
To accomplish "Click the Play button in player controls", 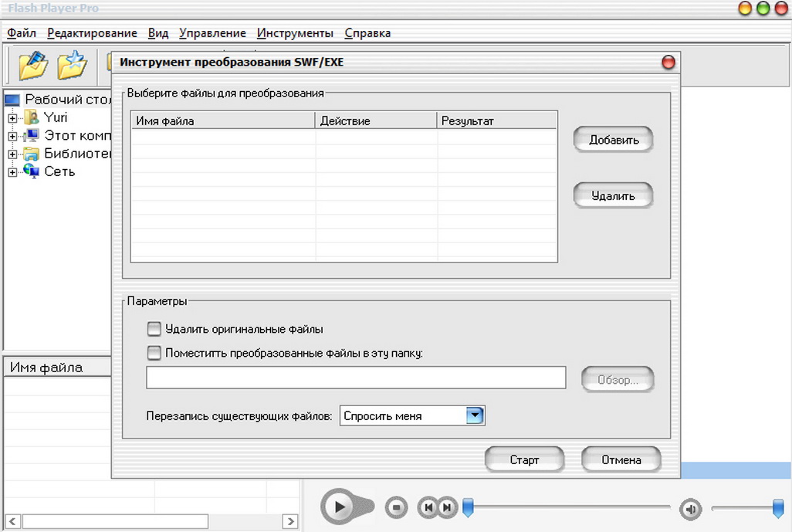I will click(x=340, y=507).
